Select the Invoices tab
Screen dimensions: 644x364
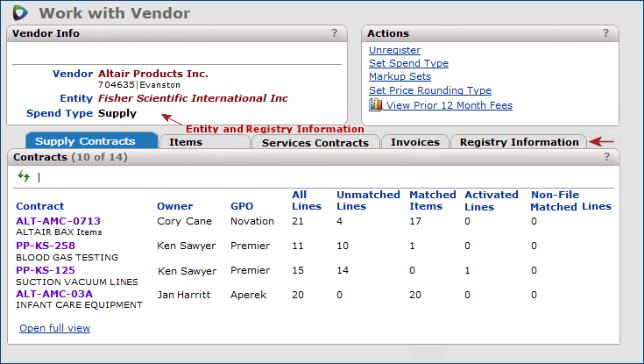click(415, 142)
